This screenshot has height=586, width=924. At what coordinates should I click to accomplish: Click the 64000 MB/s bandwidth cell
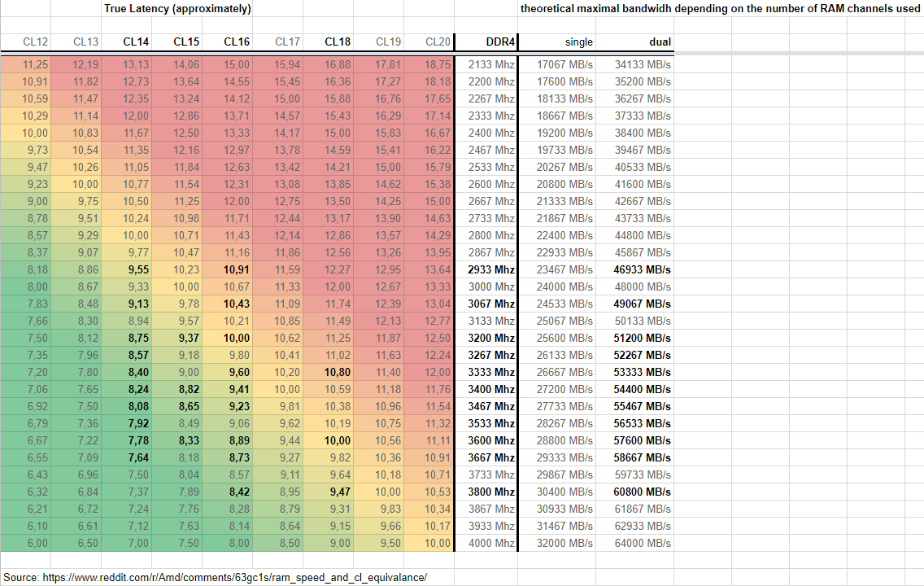(634, 543)
